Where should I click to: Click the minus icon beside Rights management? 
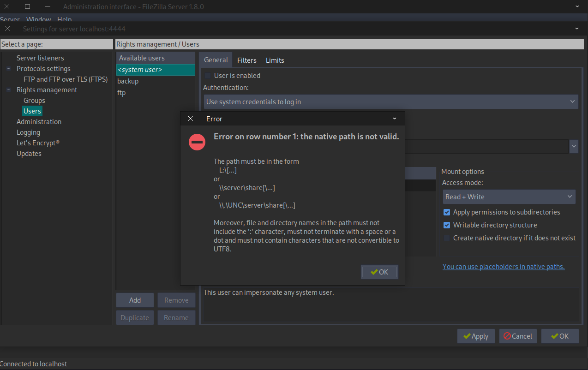(x=8, y=90)
